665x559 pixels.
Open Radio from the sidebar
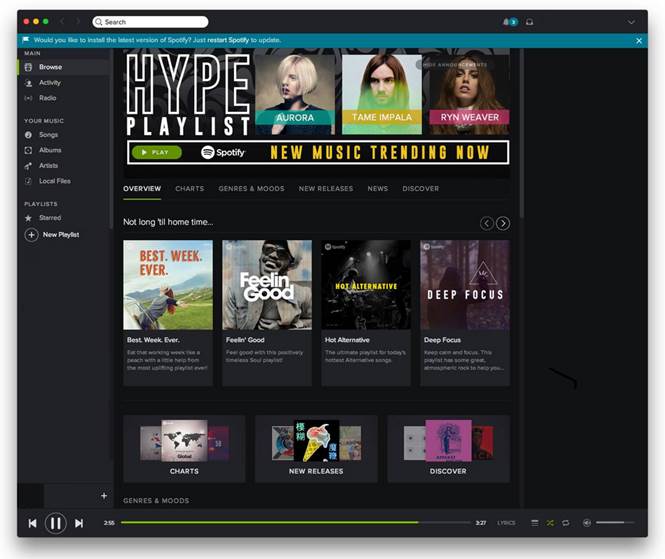(48, 98)
